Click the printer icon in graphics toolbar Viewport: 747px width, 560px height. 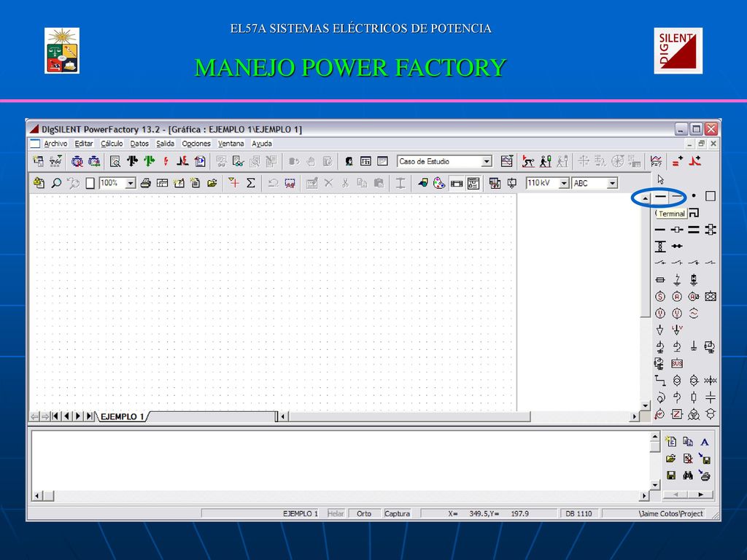click(x=145, y=183)
